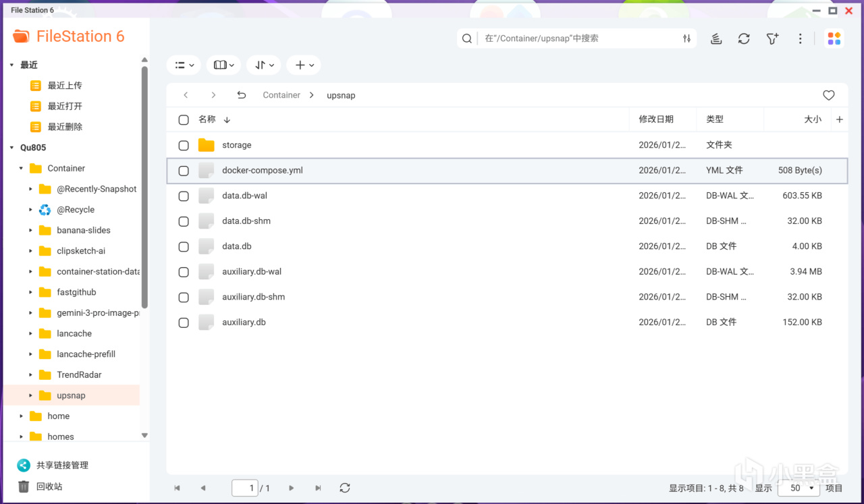
Task: Collapse the Container folder node
Action: 21,169
